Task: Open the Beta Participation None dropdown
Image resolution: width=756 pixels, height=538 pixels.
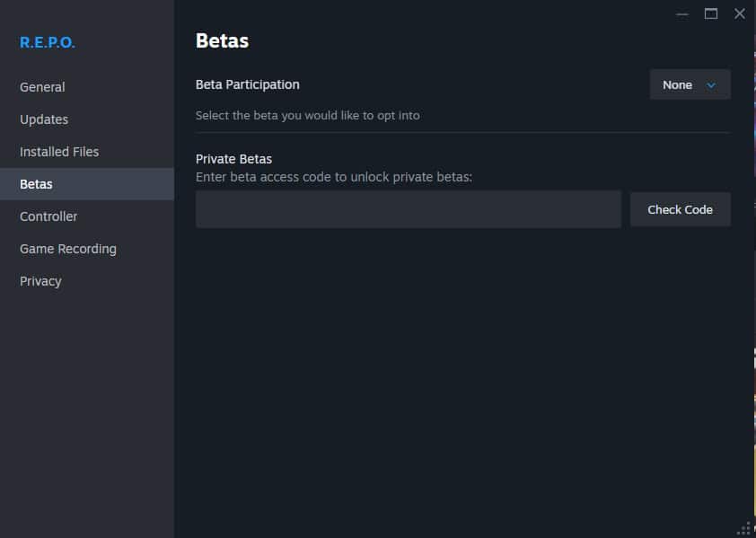Action: 690,85
